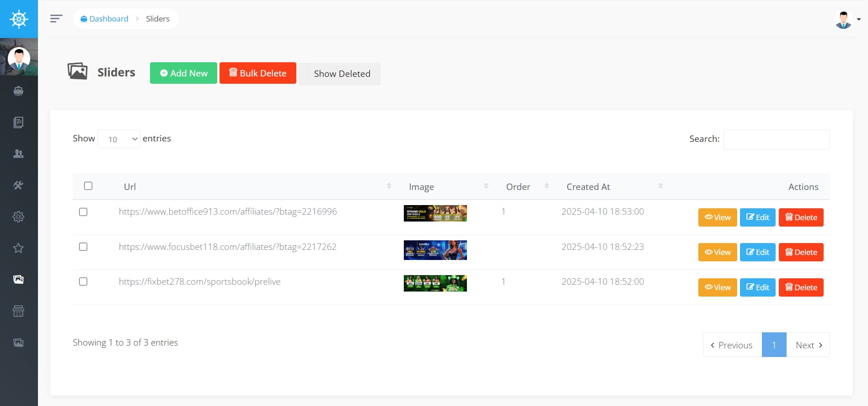Delete the fixbet278 slider

click(801, 287)
